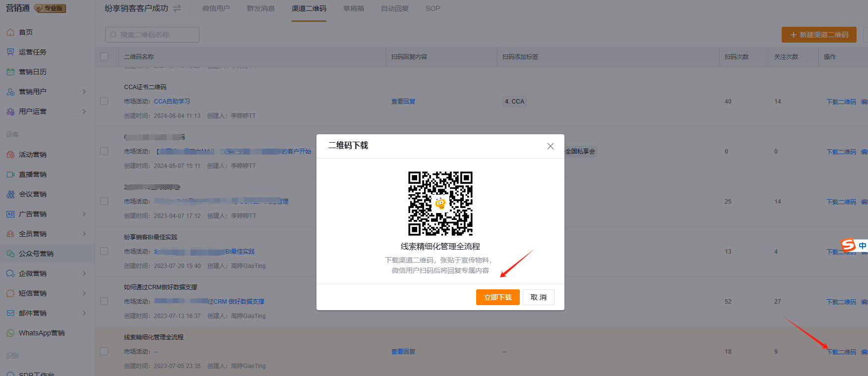Click the 新建渠道二维码 button
Viewport: 868px width, 376px height.
(819, 35)
